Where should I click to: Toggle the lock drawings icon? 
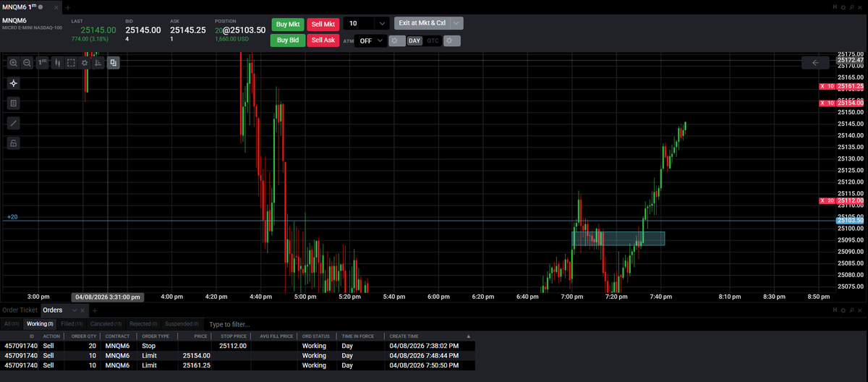(14, 143)
